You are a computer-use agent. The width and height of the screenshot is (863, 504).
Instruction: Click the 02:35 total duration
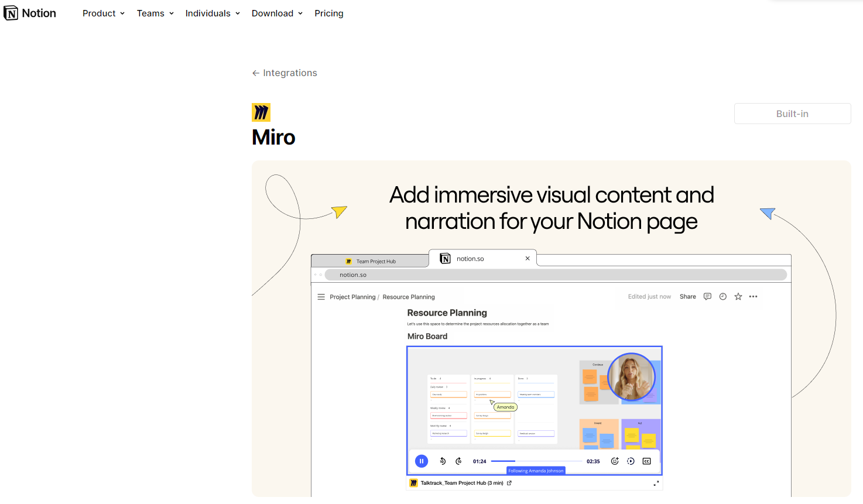593,461
